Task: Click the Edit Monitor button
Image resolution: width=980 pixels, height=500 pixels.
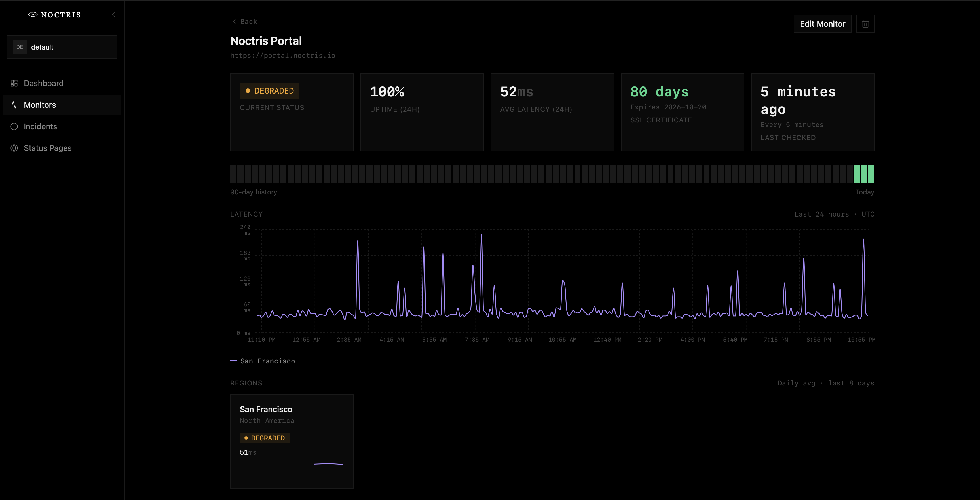Action: coord(823,24)
